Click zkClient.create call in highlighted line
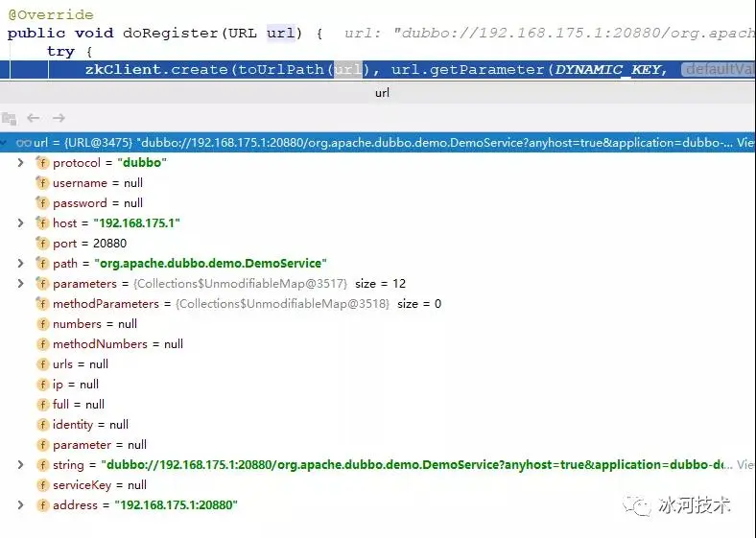The width and height of the screenshot is (756, 538). (156, 69)
